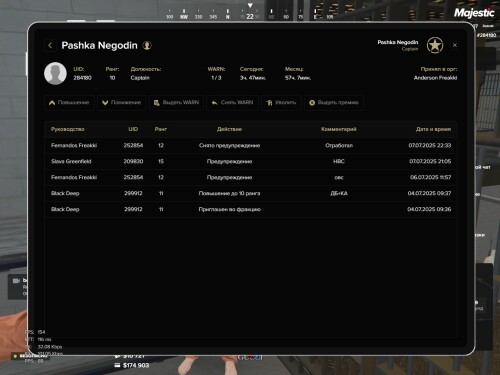Viewport: 500px width, 375px height.
Task: Click the Выдать премию bonus button
Action: [x=334, y=103]
